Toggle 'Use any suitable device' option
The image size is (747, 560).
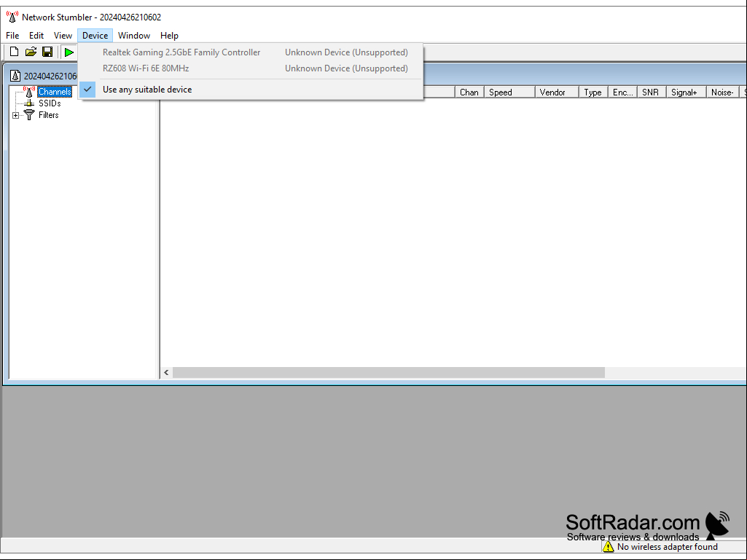click(x=251, y=90)
